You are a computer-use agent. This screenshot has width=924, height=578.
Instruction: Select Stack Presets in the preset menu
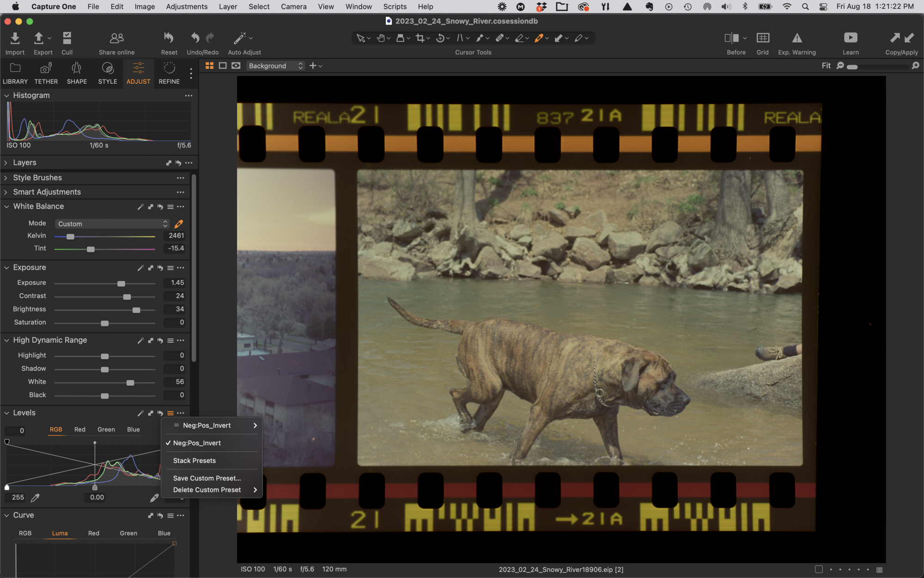pos(195,461)
